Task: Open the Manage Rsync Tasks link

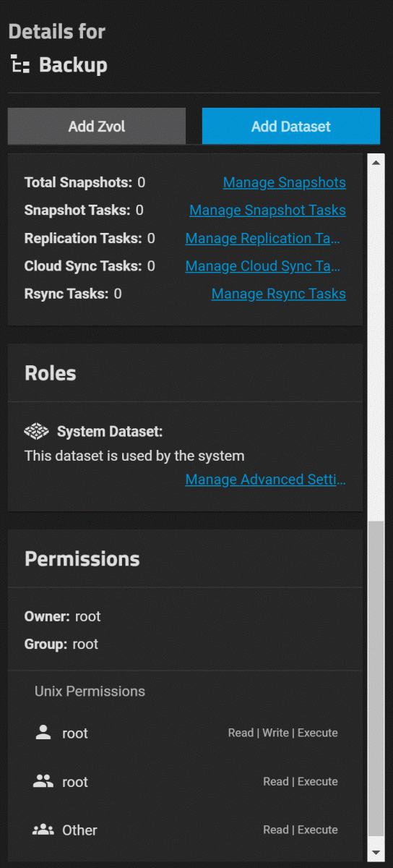Action: tap(278, 294)
